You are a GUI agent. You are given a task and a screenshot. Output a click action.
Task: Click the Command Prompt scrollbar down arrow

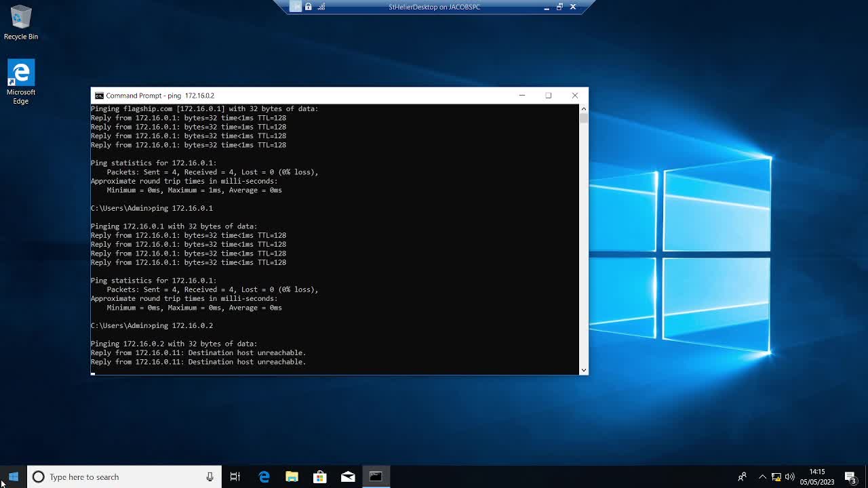click(x=583, y=370)
